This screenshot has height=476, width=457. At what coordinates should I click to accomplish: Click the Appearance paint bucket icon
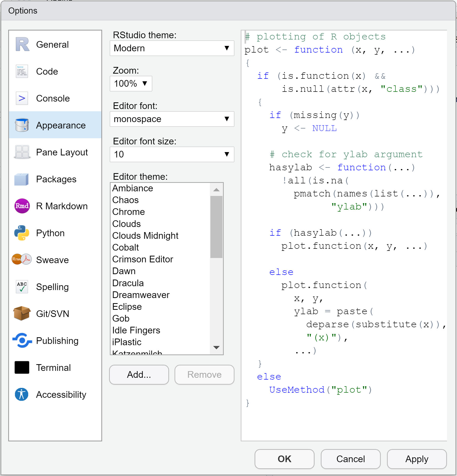(x=22, y=125)
